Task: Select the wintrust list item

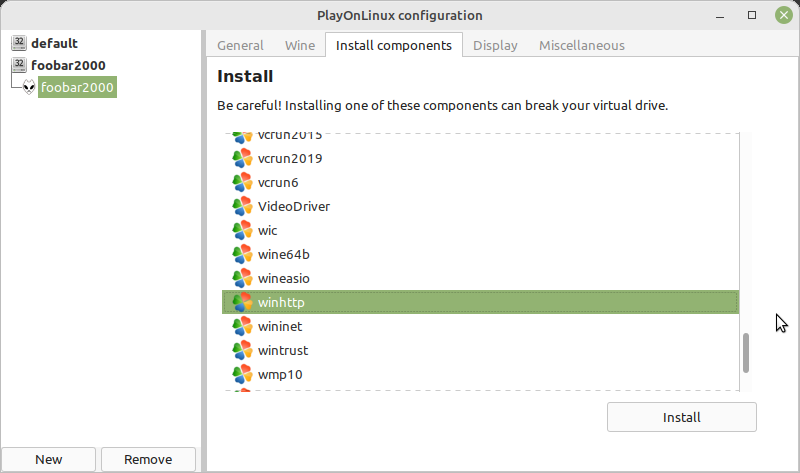Action: click(480, 350)
